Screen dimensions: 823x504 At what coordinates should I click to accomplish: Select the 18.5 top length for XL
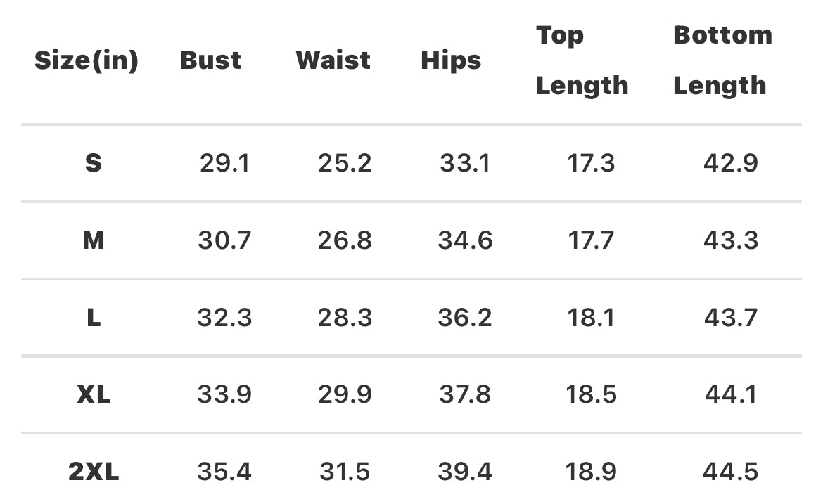pyautogui.click(x=591, y=394)
